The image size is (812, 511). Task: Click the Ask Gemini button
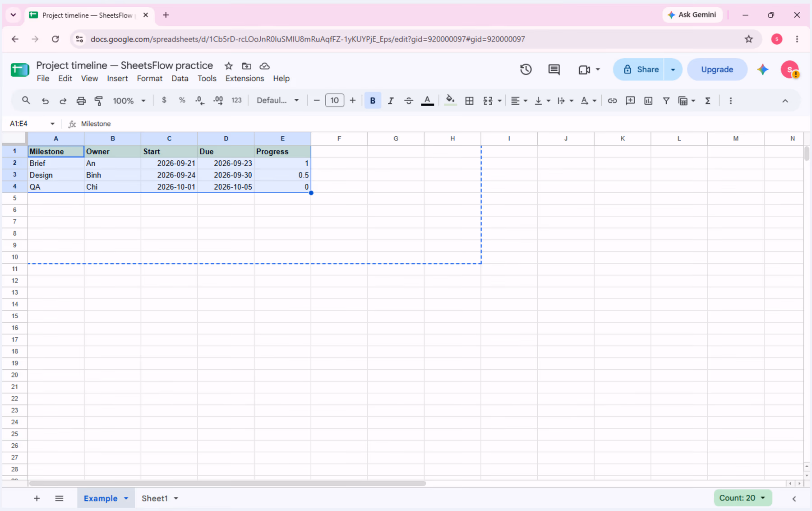(692, 15)
